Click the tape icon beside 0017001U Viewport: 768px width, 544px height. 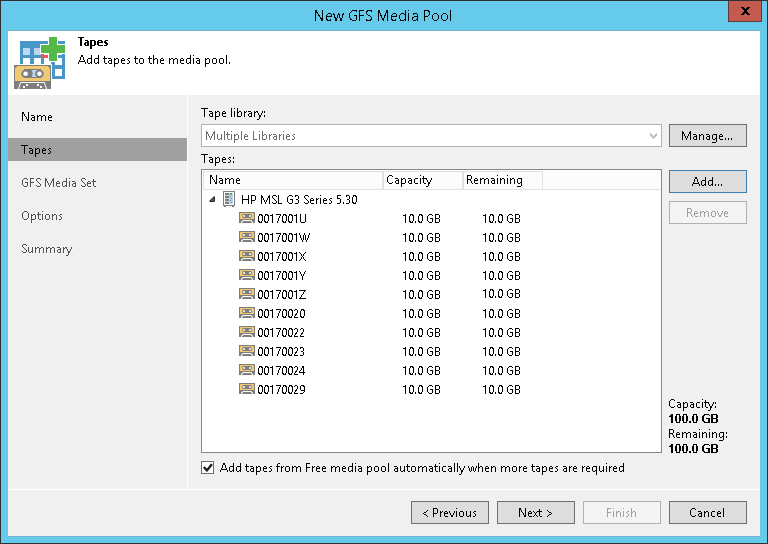[x=247, y=218]
